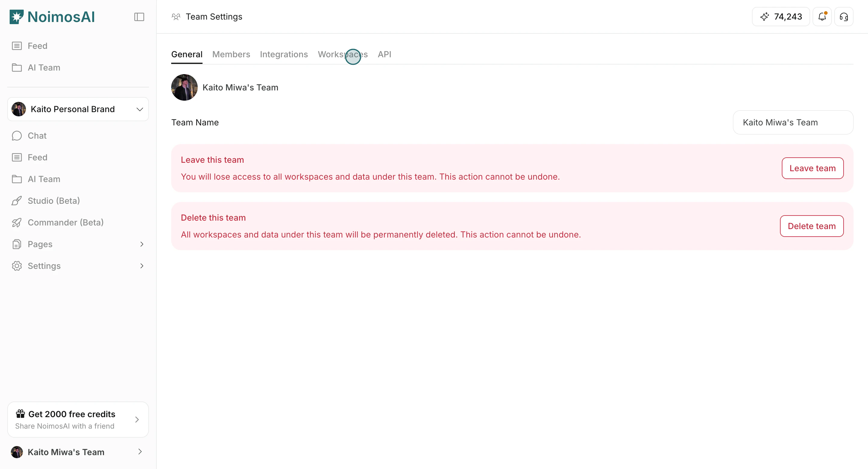The width and height of the screenshot is (868, 469).
Task: Collapse the sidebar panel
Action: [x=139, y=17]
